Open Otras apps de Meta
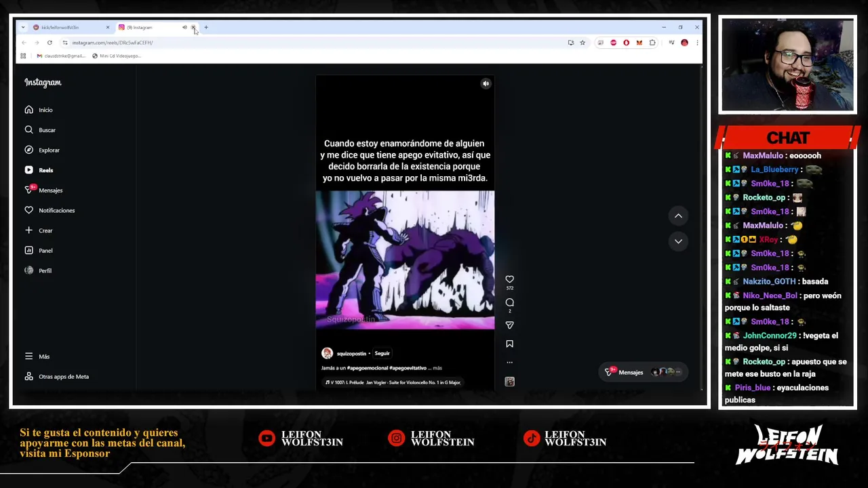Image resolution: width=868 pixels, height=488 pixels. click(57, 376)
